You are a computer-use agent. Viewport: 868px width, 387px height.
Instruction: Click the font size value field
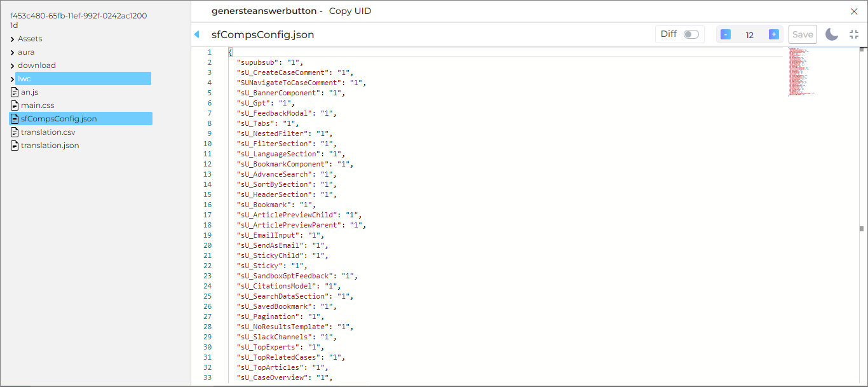(x=750, y=35)
